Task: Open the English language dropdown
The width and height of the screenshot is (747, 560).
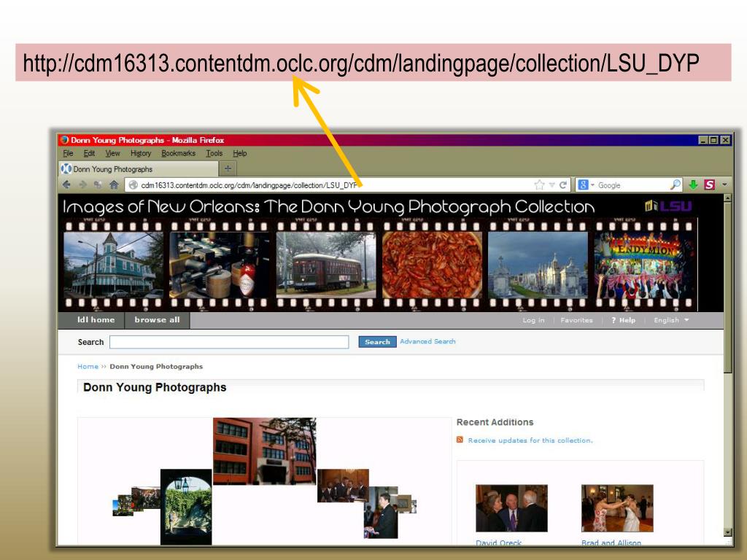Action: [671, 320]
